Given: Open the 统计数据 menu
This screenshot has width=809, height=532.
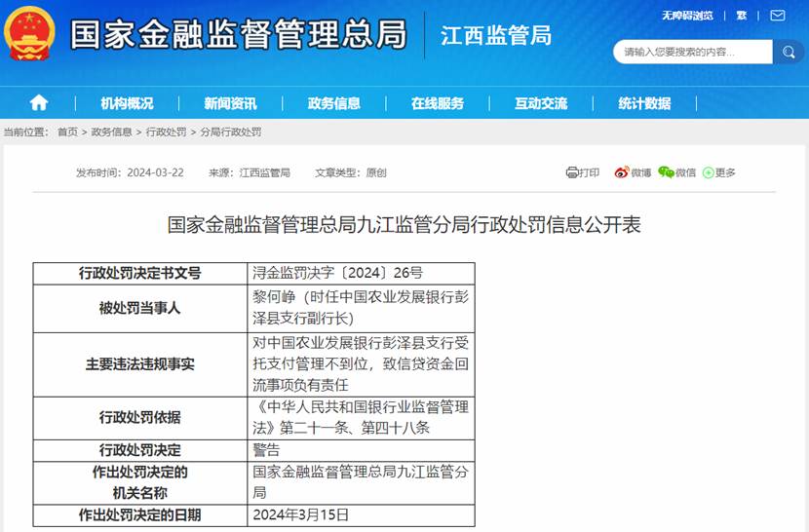Looking at the screenshot, I should pyautogui.click(x=644, y=103).
